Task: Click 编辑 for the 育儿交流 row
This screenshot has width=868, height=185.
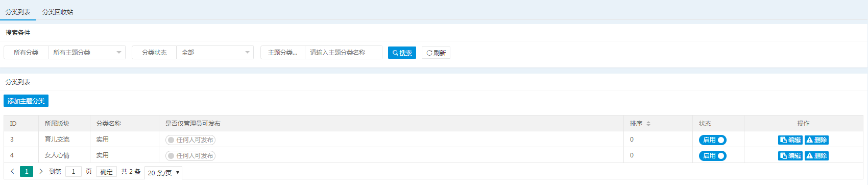Action: click(x=790, y=140)
